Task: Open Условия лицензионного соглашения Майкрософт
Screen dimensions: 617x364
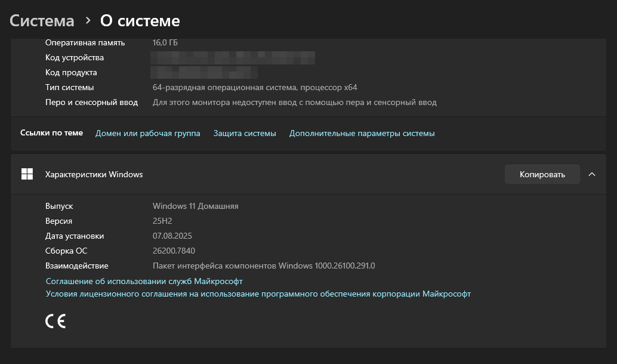Action: tap(258, 294)
